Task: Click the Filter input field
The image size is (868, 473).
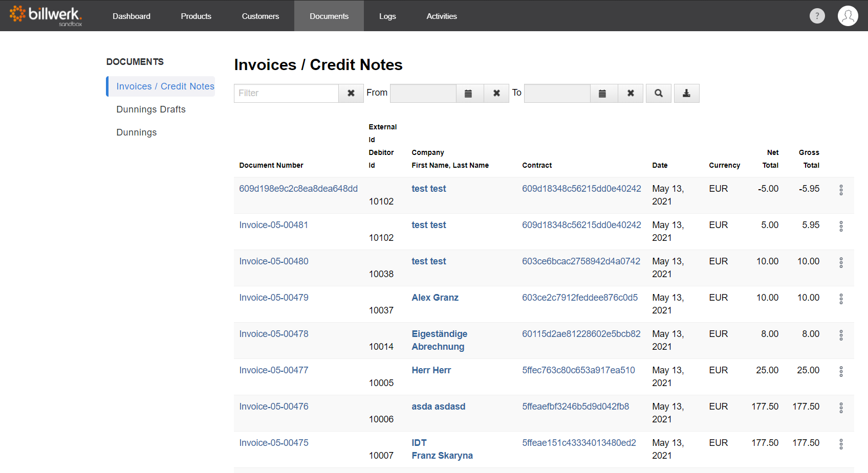Action: coord(286,93)
